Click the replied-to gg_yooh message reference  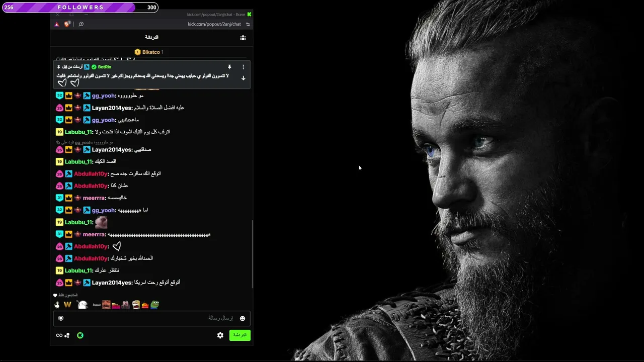[85, 142]
